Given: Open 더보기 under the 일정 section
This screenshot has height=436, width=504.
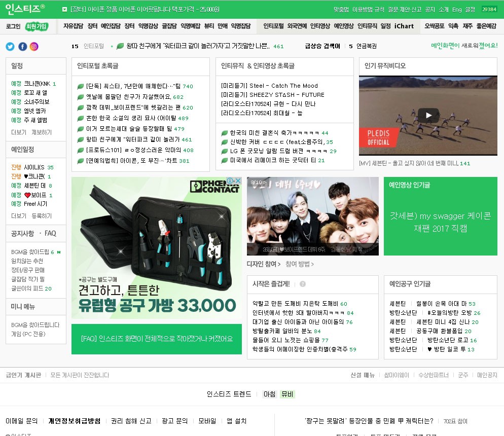Looking at the screenshot, I should pyautogui.click(x=18, y=132).
